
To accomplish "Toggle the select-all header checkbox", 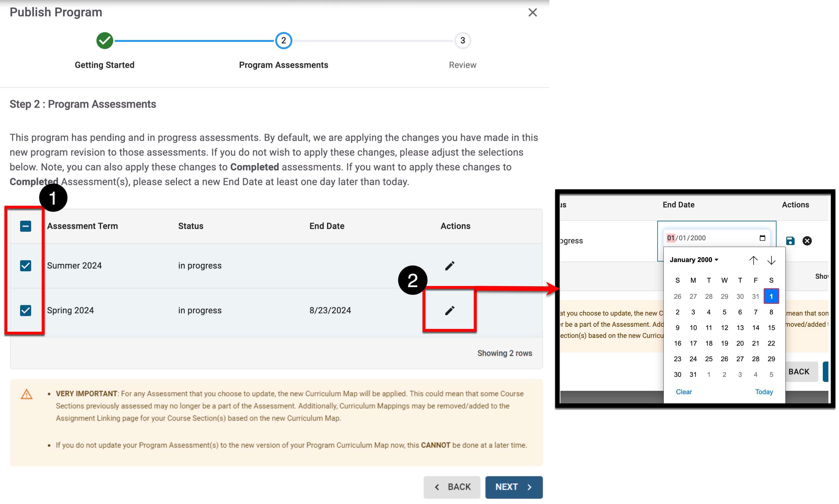I will pos(25,226).
